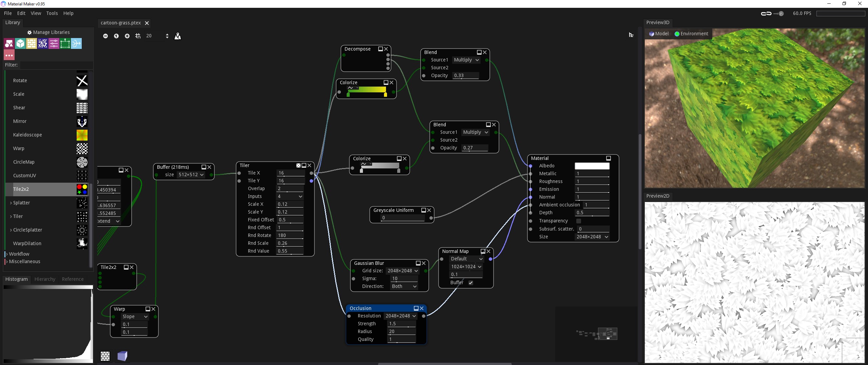Open the Multiply blend mode dropdown in top Blend
Image resolution: width=868 pixels, height=365 pixels.
466,60
